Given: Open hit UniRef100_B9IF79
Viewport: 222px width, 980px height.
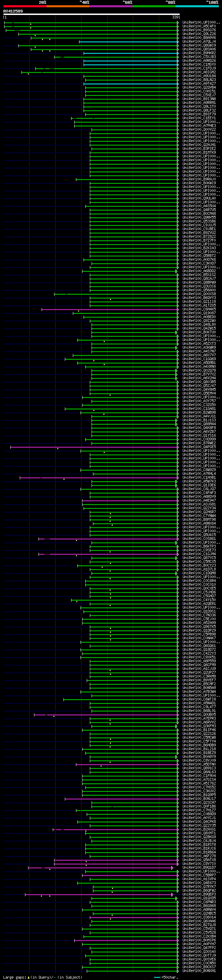Looking at the screenshot, I should [x=199, y=114].
